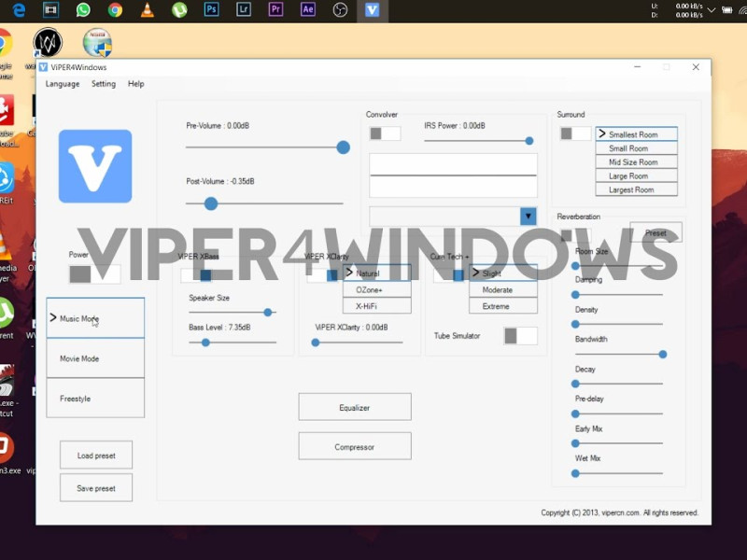Viewport: 747px width, 560px height.
Task: Click the IRS Power slider handle
Action: click(529, 141)
